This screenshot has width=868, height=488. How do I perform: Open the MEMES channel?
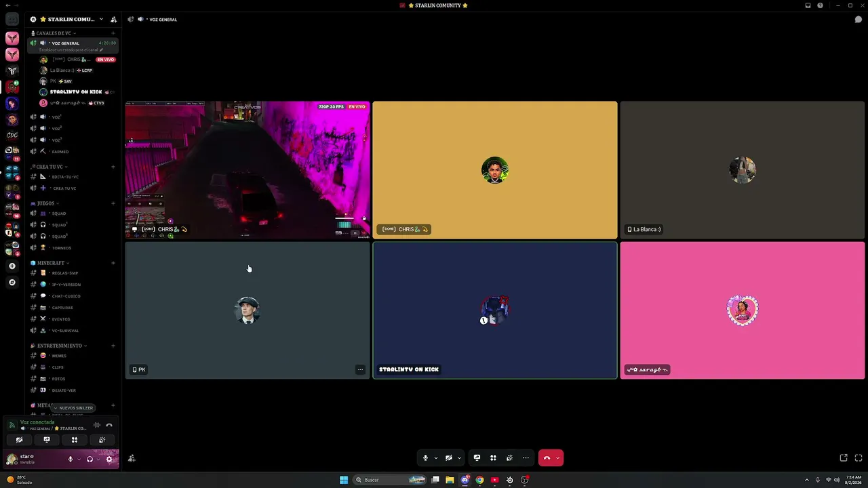[x=73, y=356]
